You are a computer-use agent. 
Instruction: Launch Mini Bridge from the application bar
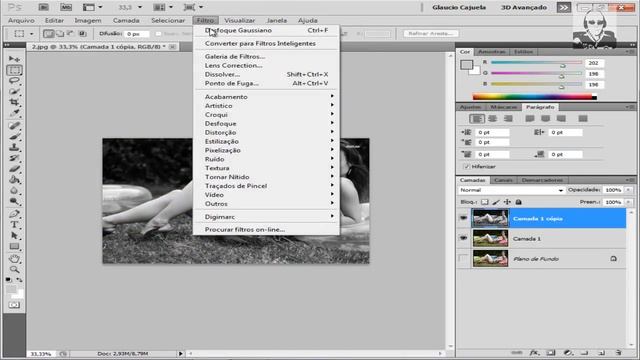(x=66, y=7)
